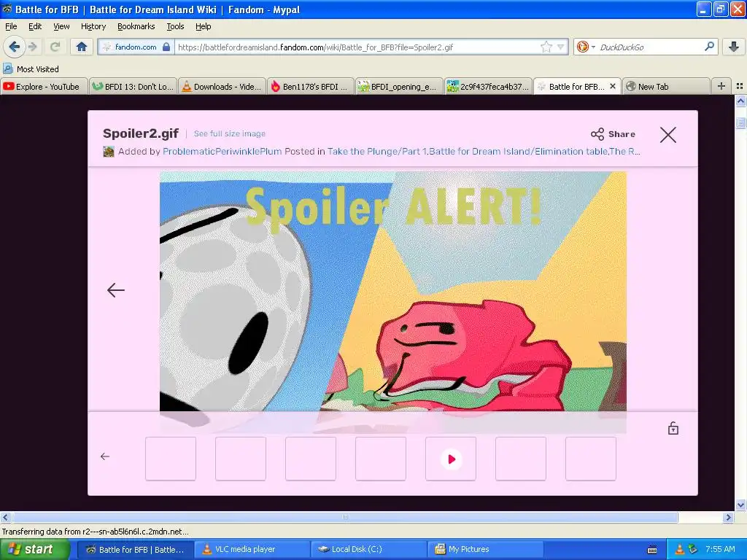Viewport: 747px width, 560px height.
Task: Click the 7:55 AM system clock
Action: coord(720,549)
